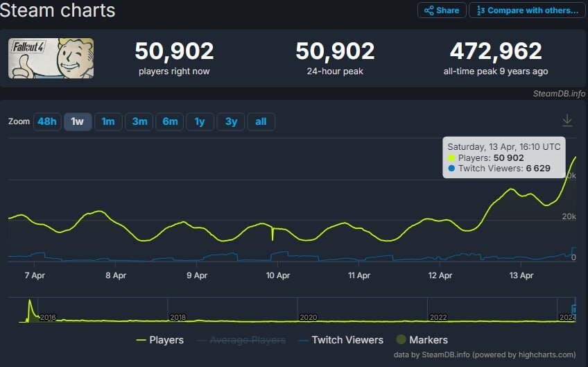Click the 50,902 players right now value
The image size is (588, 367).
tap(174, 51)
